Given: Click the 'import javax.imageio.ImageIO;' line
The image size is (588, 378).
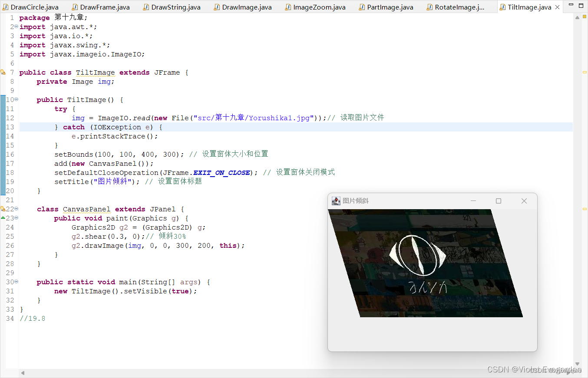Looking at the screenshot, I should point(82,54).
